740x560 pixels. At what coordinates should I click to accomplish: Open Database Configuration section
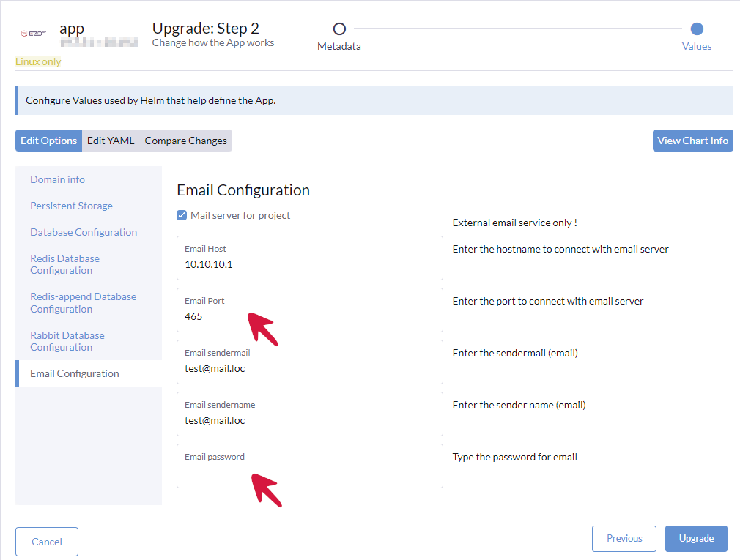pyautogui.click(x=84, y=232)
